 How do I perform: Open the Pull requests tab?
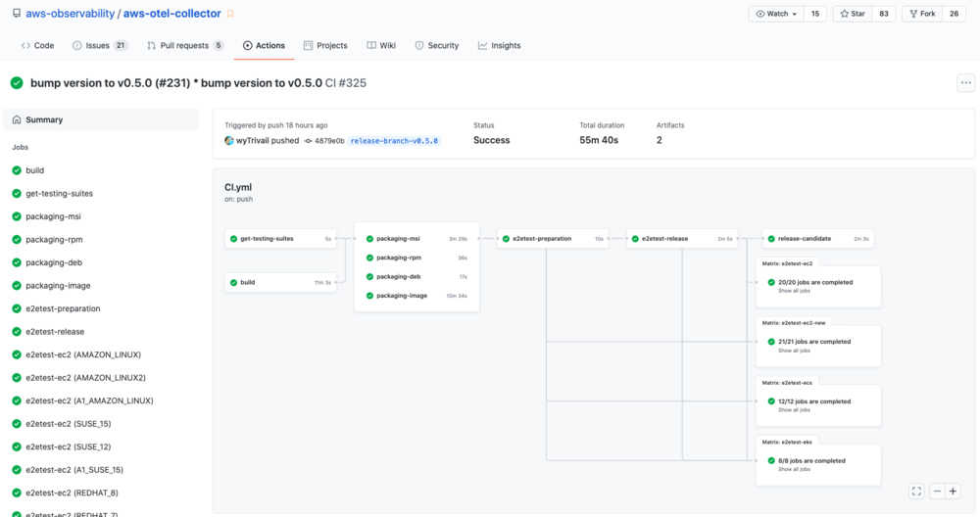[x=185, y=46]
